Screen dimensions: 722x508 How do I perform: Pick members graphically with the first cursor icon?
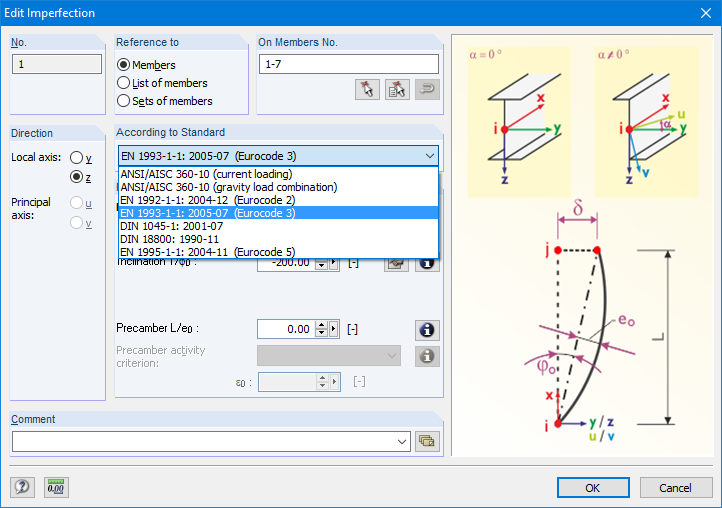367,89
